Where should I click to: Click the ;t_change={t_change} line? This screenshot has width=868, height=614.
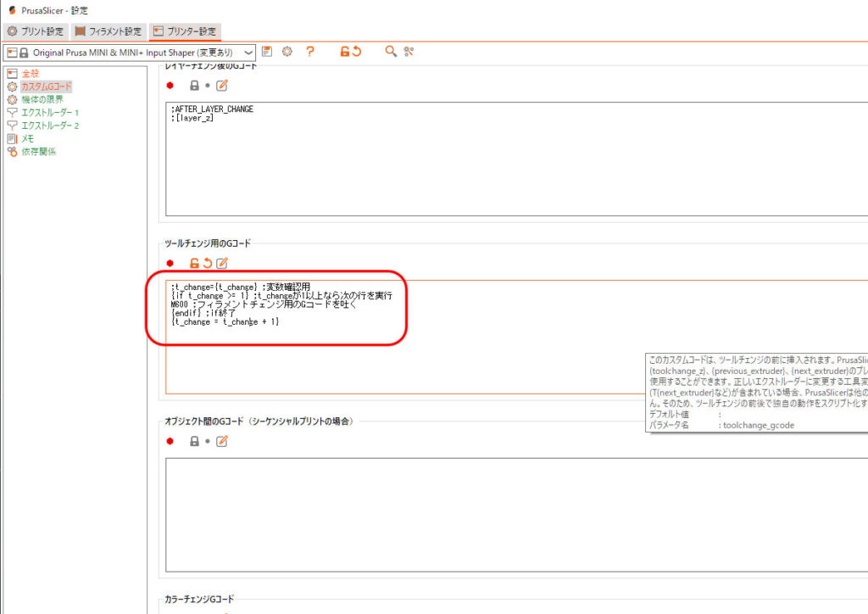240,287
